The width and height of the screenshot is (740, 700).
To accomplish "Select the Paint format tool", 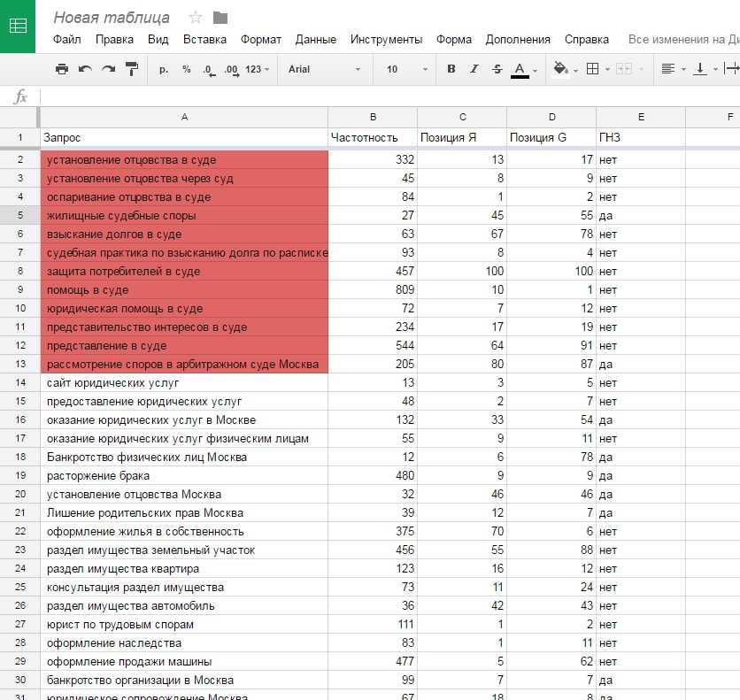I will click(132, 69).
